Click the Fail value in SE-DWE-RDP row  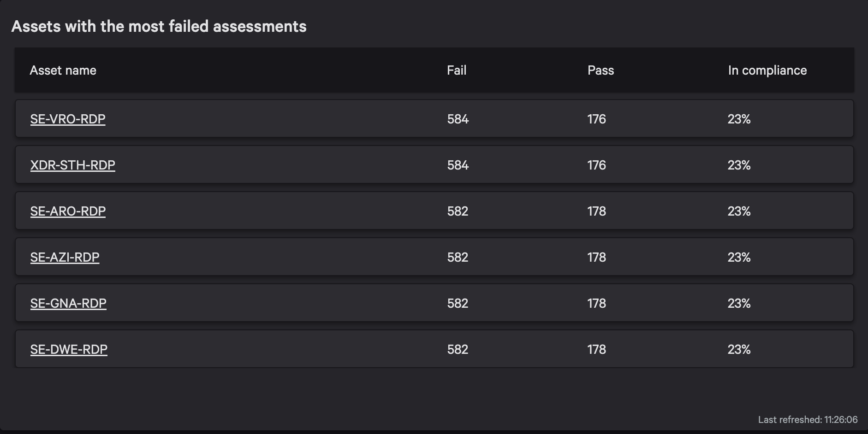(458, 350)
